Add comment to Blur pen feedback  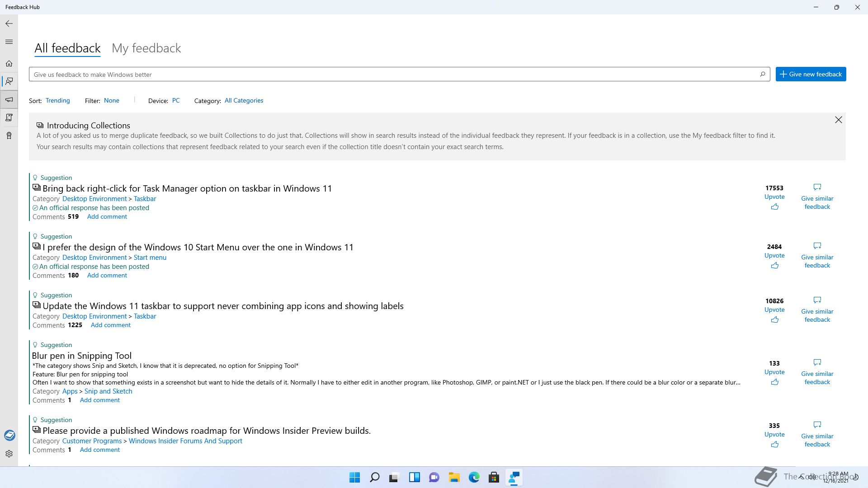click(100, 400)
